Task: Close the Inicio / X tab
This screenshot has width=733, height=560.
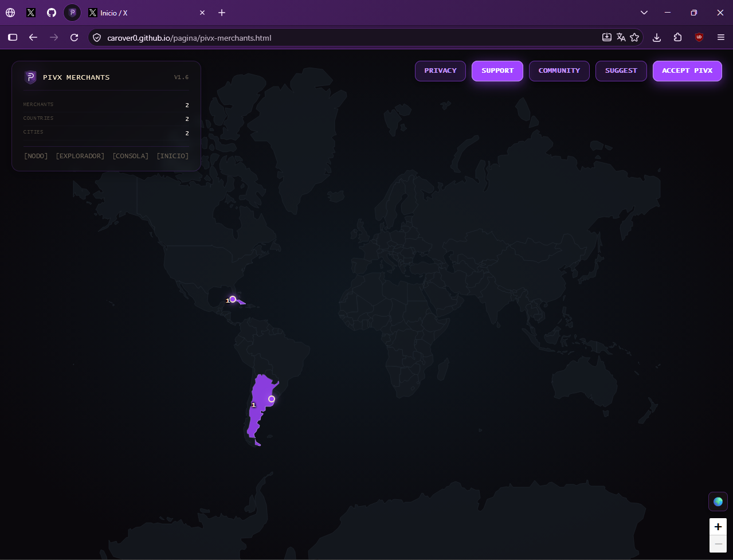Action: coord(202,13)
